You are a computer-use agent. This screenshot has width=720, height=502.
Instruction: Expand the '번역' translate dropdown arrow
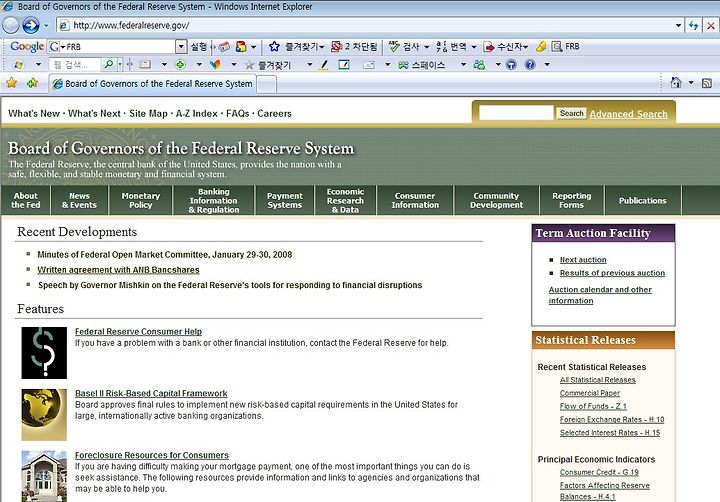pos(474,47)
